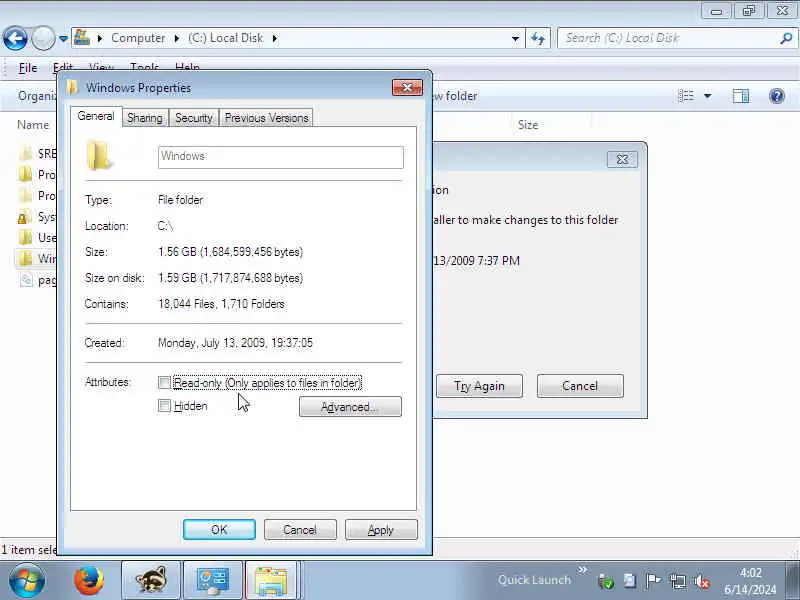
Task: Click OK in Windows Properties
Action: click(219, 530)
